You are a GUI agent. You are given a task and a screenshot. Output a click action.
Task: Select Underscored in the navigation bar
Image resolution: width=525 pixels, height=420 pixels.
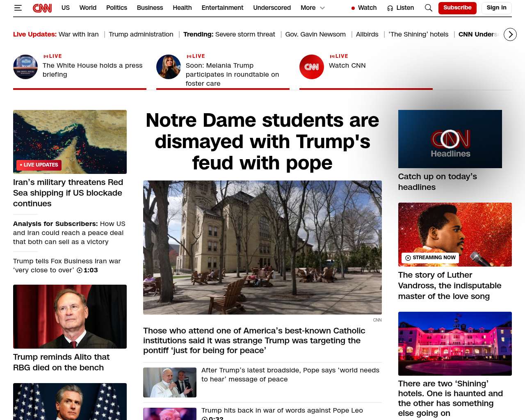point(272,8)
